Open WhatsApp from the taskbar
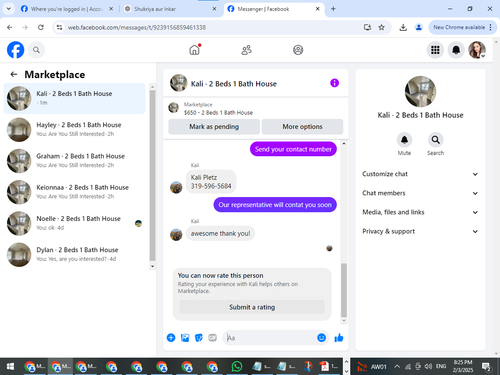Screen dimensions: 500x375 point(237,367)
